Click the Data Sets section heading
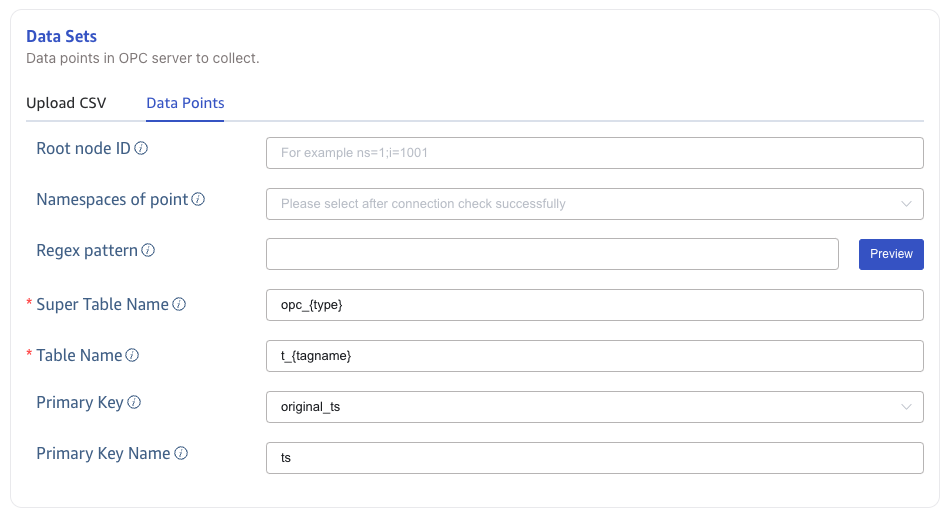 pos(61,37)
